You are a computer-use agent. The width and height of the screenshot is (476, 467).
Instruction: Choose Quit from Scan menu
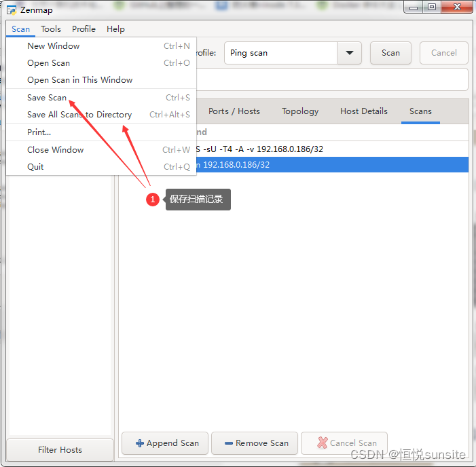[101, 167]
